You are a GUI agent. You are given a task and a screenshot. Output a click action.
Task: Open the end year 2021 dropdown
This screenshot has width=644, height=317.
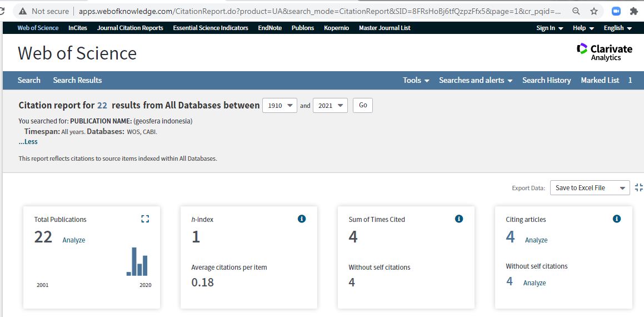pyautogui.click(x=330, y=105)
